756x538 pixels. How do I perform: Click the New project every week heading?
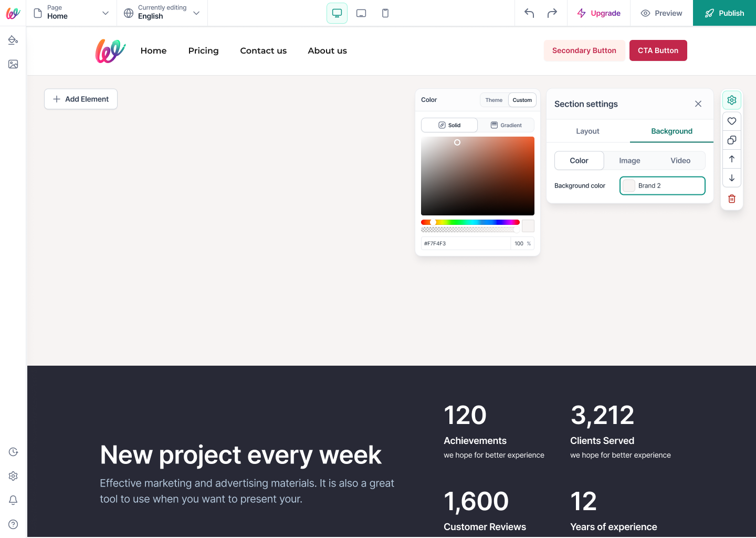pyautogui.click(x=241, y=455)
